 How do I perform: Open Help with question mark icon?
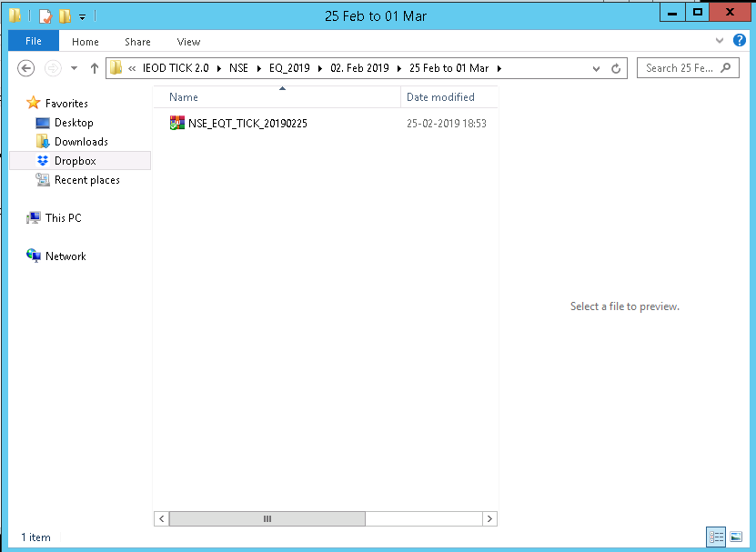pos(739,40)
